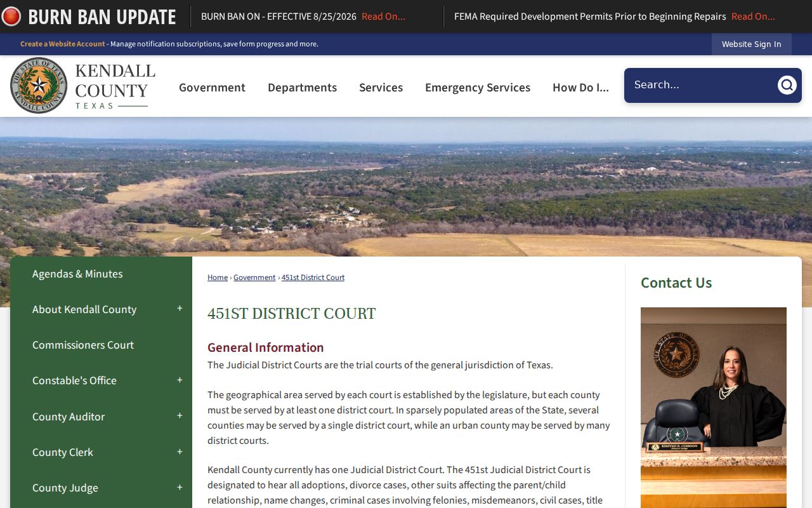This screenshot has height=508, width=812.
Task: Open the Government menu
Action: [212, 88]
